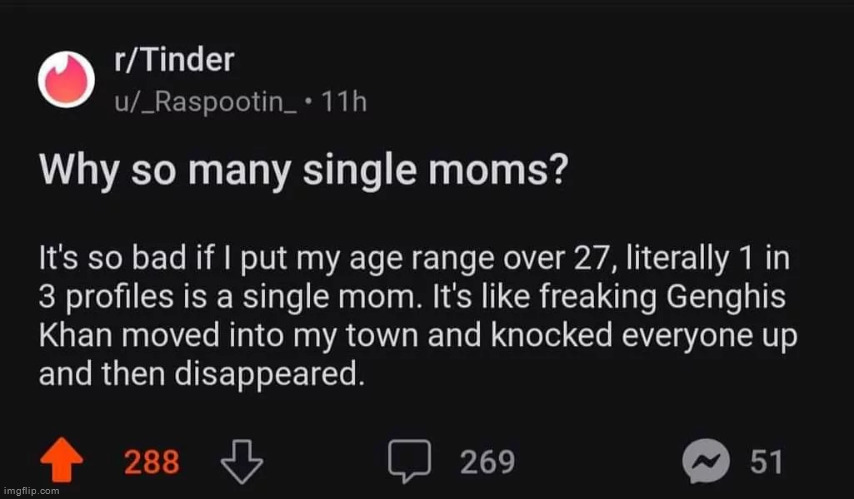Click the 11h post timestamp
The width and height of the screenshot is (854, 499).
pyautogui.click(x=344, y=101)
